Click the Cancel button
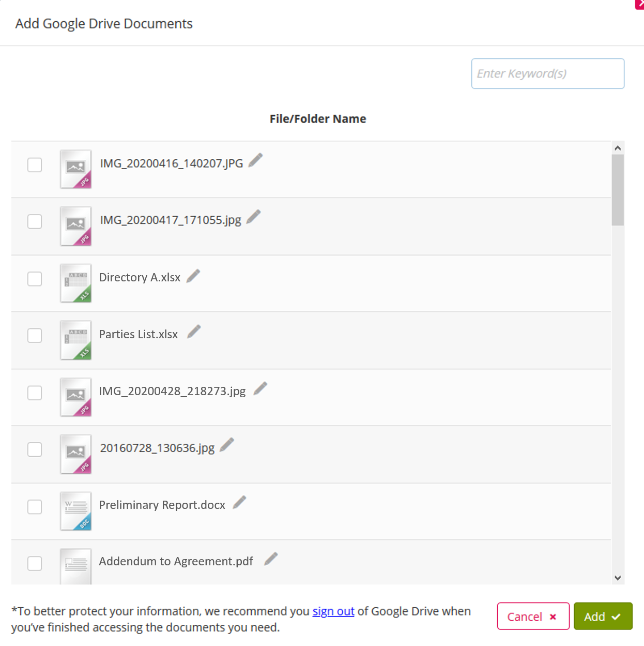Screen dimensions: 644x646 533,616
